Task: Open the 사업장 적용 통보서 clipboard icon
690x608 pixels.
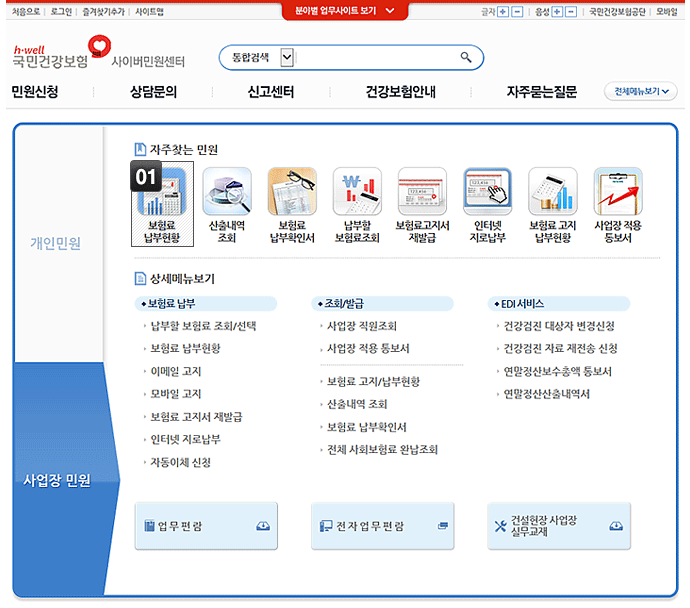Action: [x=618, y=191]
